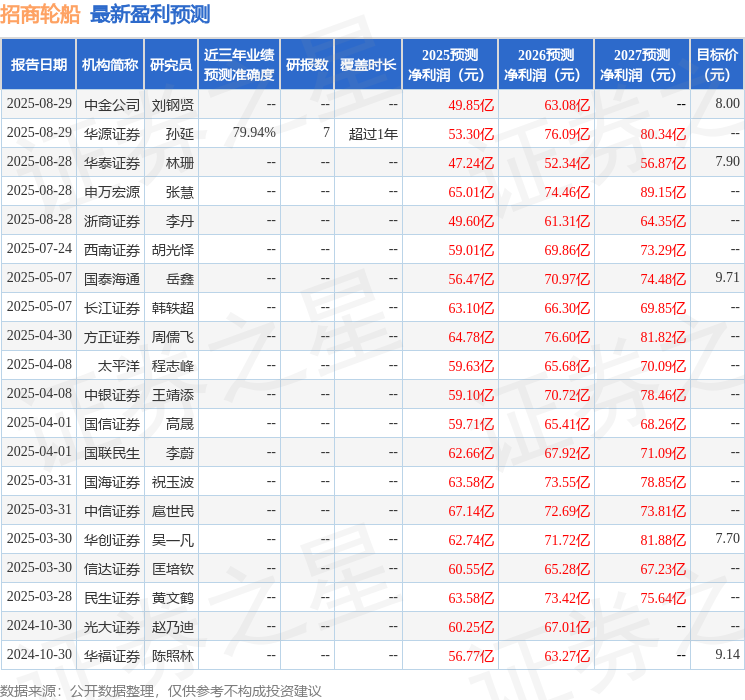Click the 79.94% accuracy value
The height and width of the screenshot is (700, 745).
(x=254, y=132)
